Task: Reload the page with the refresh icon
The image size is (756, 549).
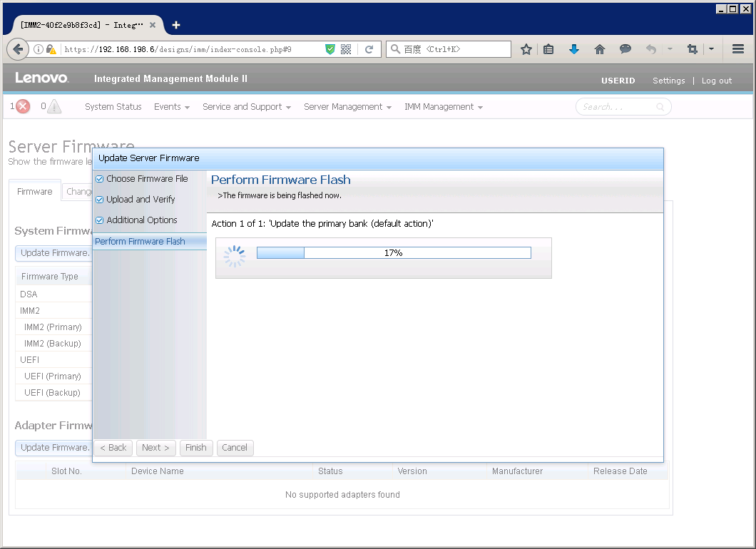Action: pyautogui.click(x=369, y=49)
